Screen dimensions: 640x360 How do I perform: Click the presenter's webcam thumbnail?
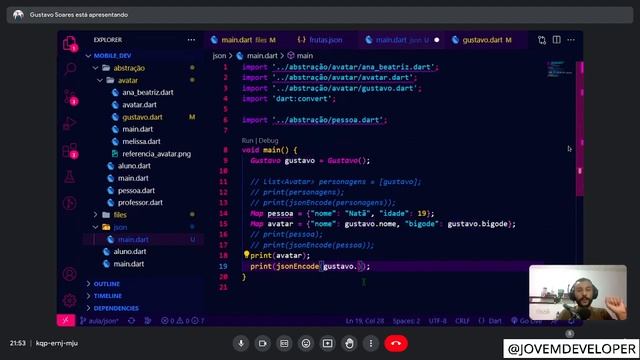(x=578, y=292)
